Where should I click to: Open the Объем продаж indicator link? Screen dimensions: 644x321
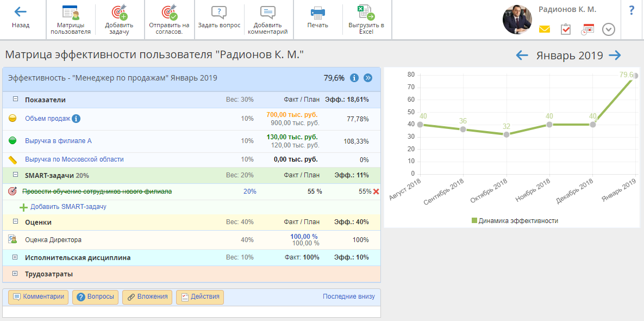tap(48, 119)
